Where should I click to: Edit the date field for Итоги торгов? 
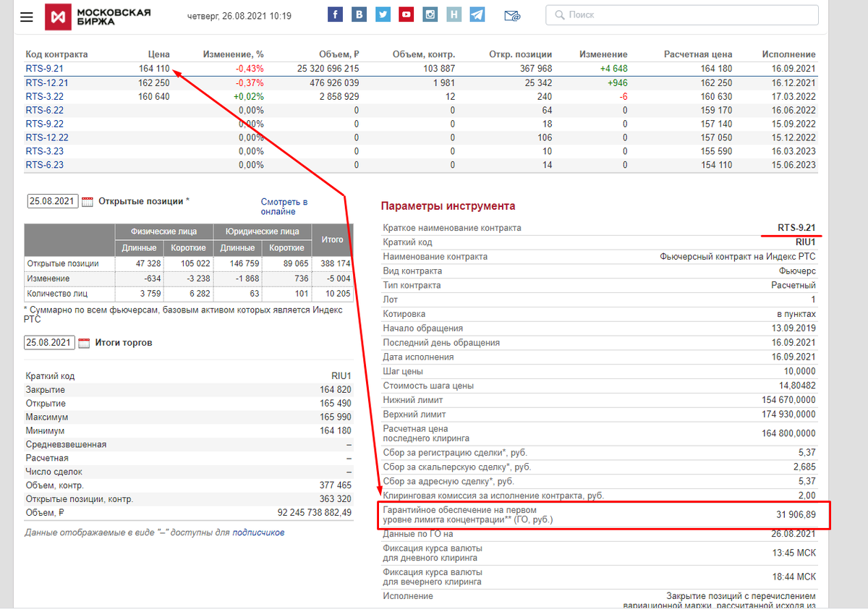[x=49, y=343]
